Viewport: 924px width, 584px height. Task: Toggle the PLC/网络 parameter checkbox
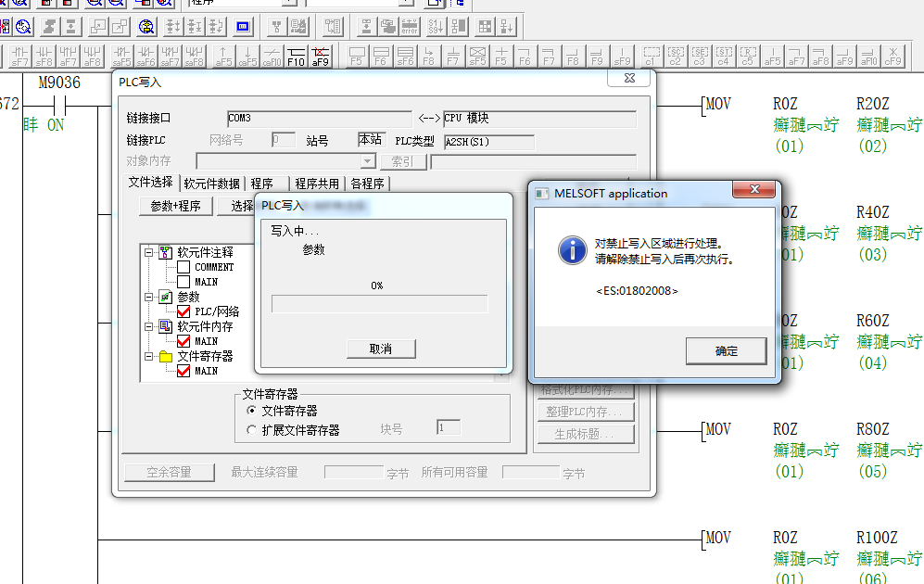[x=184, y=311]
